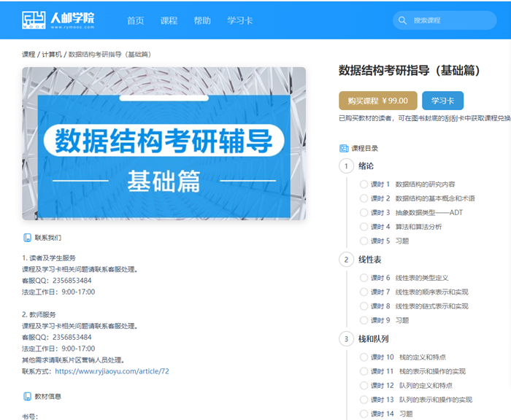Select the chapter 3 栈和队列 number badge
Viewport: 511px width, 420px height.
pos(345,339)
